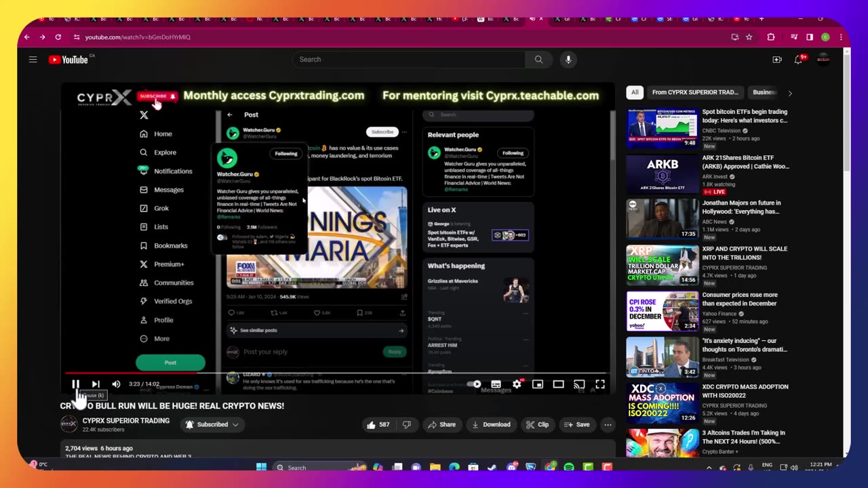868x488 pixels.
Task: Download the video
Action: 491,425
